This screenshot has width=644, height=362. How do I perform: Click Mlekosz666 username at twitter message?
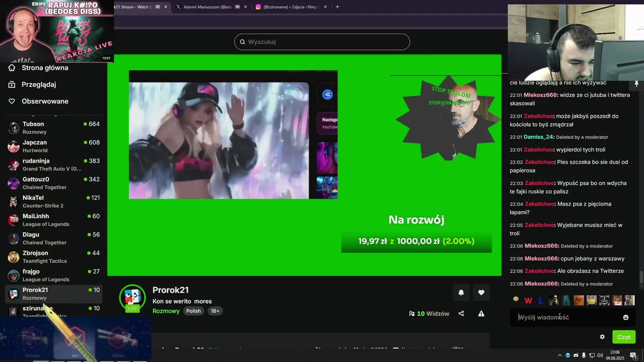pyautogui.click(x=541, y=95)
